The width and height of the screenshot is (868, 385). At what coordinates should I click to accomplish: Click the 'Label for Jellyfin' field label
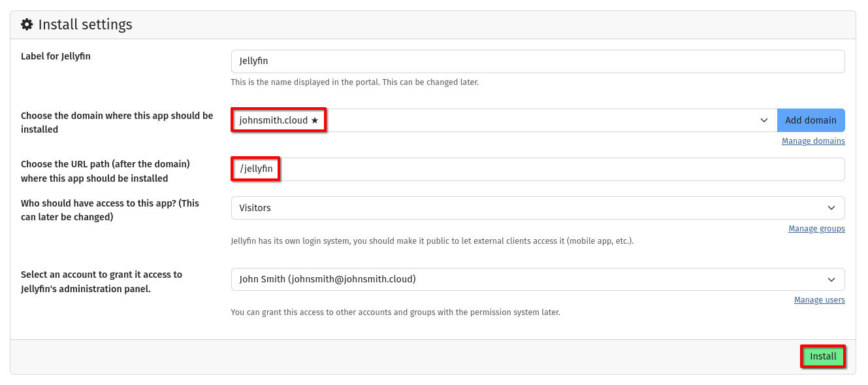(x=56, y=56)
